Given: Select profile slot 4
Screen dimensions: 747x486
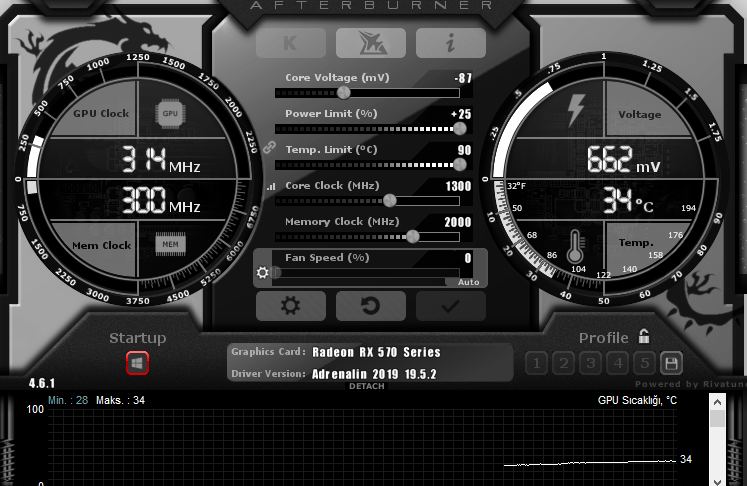Looking at the screenshot, I should (618, 364).
